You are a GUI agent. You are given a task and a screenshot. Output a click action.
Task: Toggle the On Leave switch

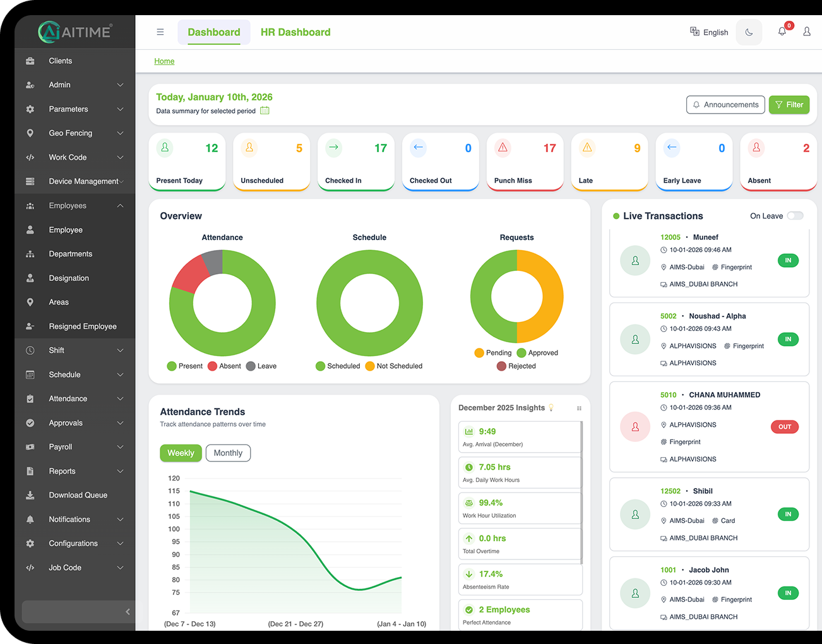coord(795,215)
